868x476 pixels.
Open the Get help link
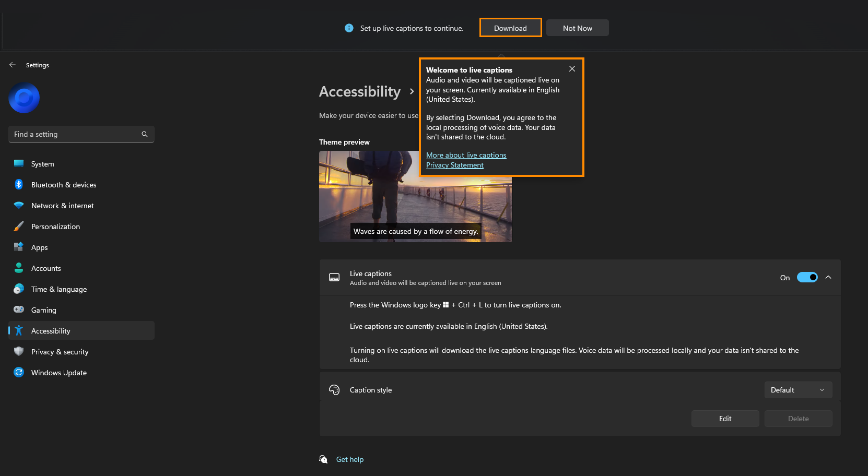click(x=349, y=459)
